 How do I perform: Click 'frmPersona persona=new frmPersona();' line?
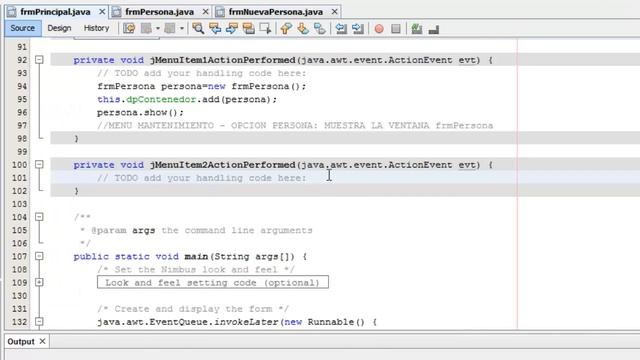click(202, 86)
